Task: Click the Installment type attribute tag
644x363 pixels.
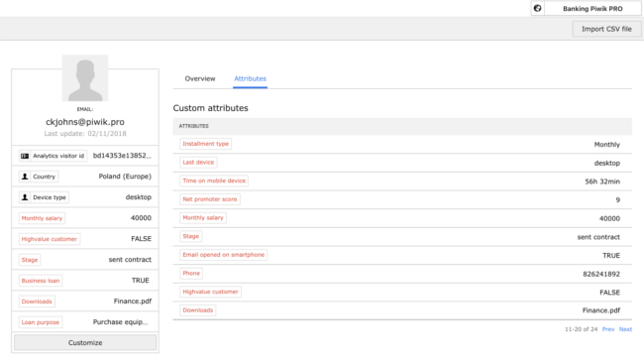Action: (x=205, y=144)
